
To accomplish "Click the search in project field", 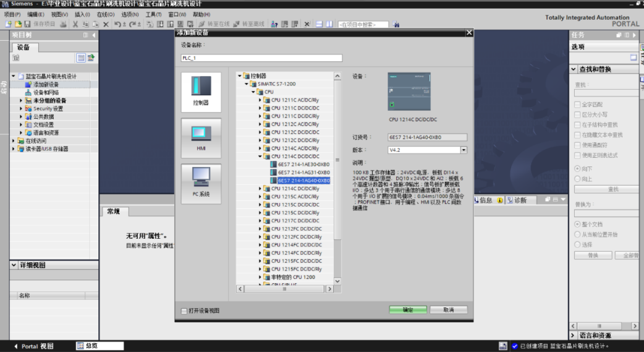I will pyautogui.click(x=363, y=24).
